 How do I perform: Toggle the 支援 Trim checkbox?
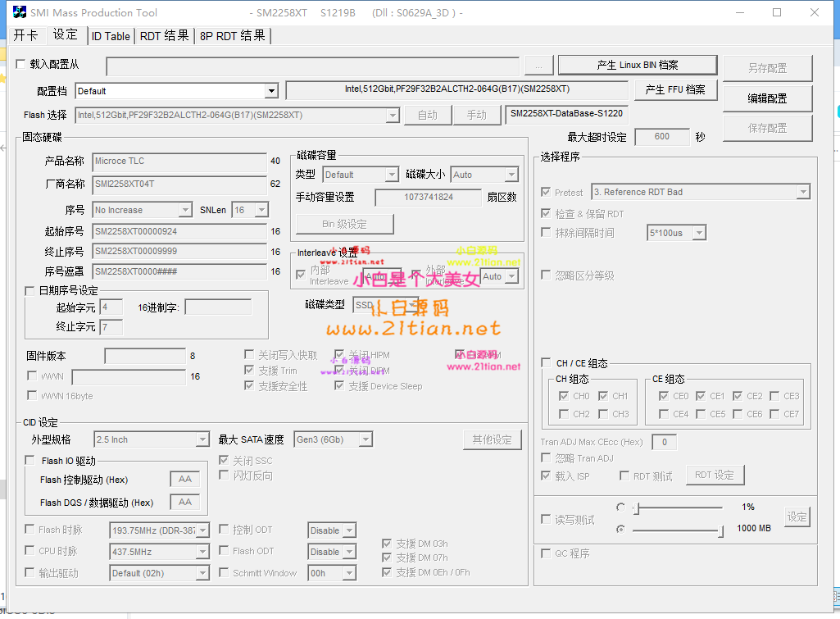tap(249, 370)
